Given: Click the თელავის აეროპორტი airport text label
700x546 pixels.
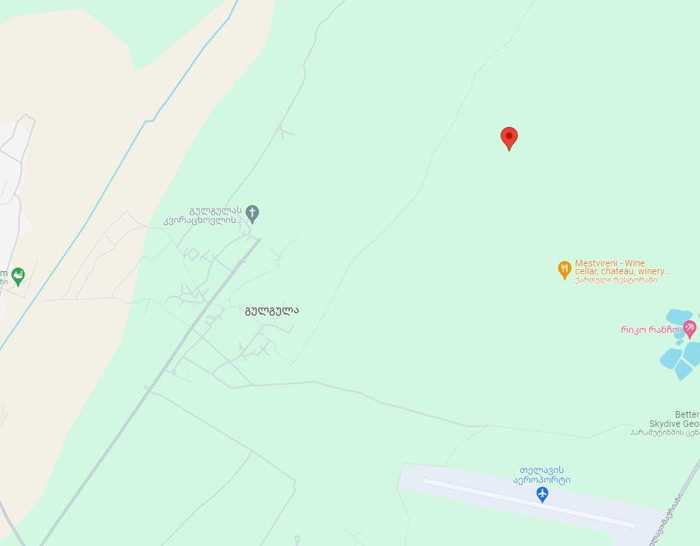Looking at the screenshot, I should coord(542,475).
